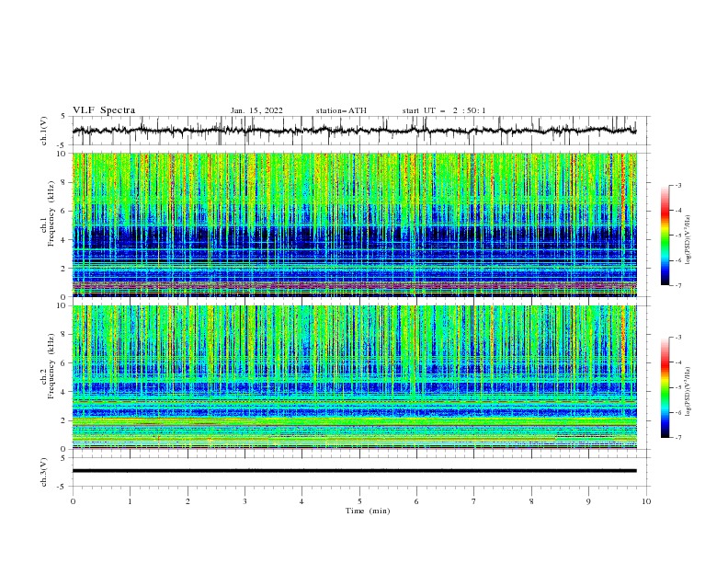Viewport: 728px width, 563px height.
Task: Click the "ch.3(V)" waveform axis label
Action: pos(44,472)
